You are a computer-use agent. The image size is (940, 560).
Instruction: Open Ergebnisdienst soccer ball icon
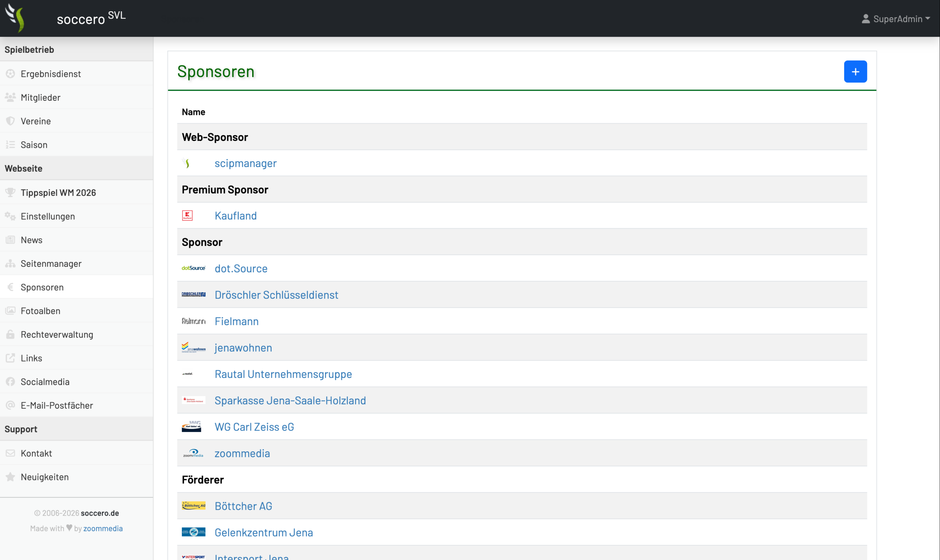tap(11, 74)
